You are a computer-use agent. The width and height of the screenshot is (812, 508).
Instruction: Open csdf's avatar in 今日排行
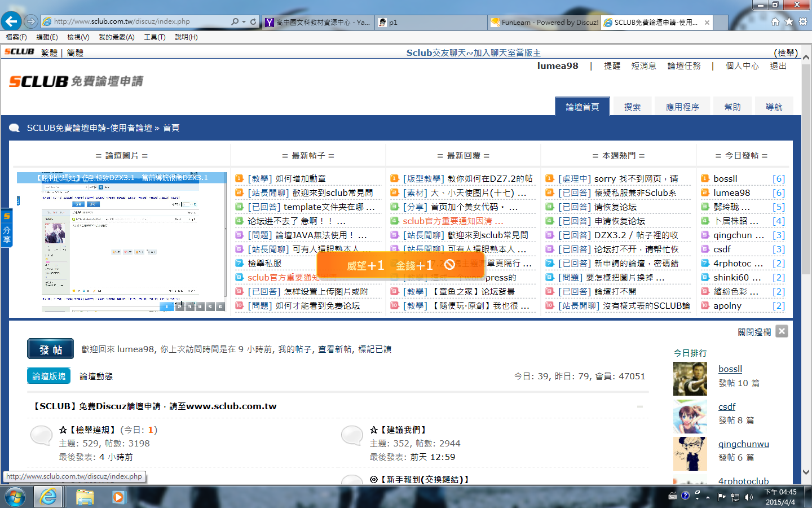690,417
